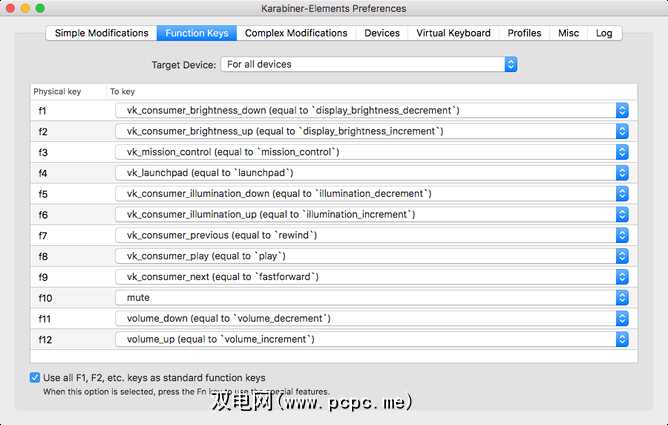Open the Misc tab
Viewport: 668px width, 425px height.
pos(568,33)
